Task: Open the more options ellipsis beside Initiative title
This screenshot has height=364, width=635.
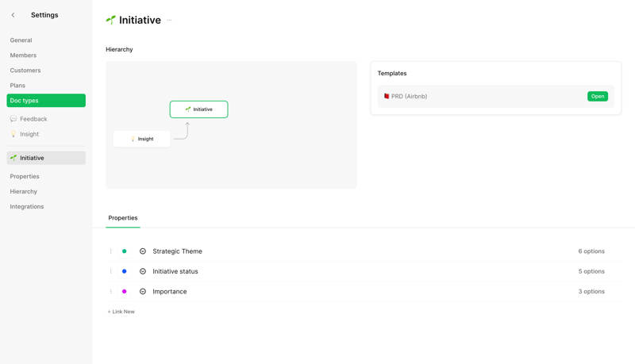Action: click(169, 20)
